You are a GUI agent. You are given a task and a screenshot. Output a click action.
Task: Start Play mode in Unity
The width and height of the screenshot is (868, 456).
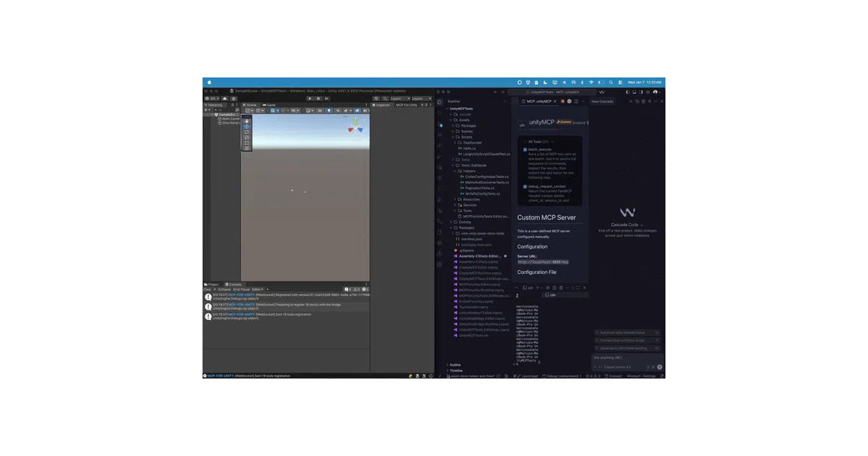pos(310,98)
